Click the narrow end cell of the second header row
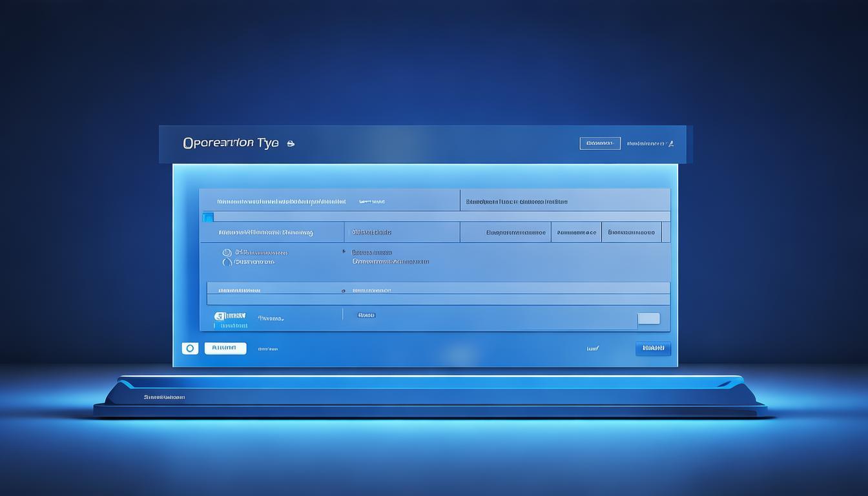Image resolution: width=868 pixels, height=496 pixels. coord(665,232)
